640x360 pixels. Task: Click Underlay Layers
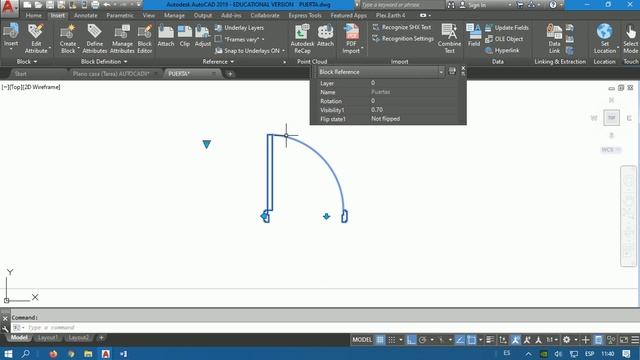[239, 28]
